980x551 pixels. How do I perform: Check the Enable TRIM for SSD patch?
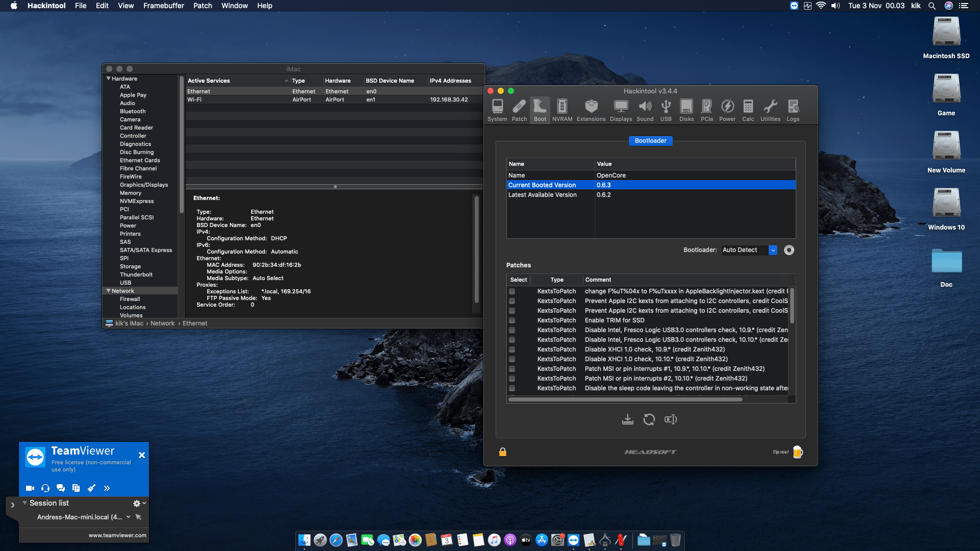[512, 320]
